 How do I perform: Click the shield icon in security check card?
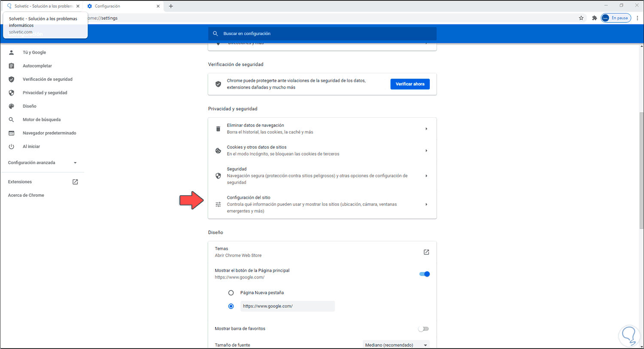218,84
